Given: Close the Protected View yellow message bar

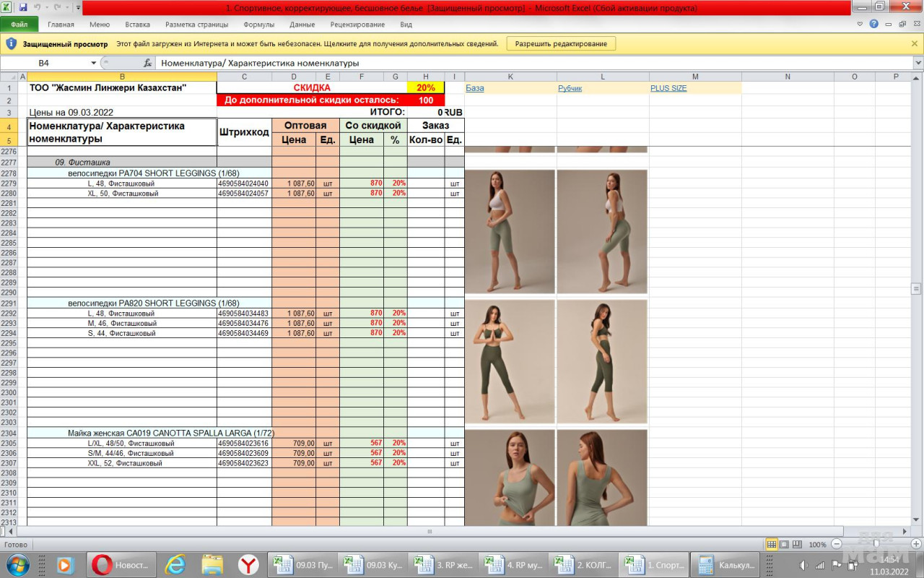Looking at the screenshot, I should pos(915,43).
